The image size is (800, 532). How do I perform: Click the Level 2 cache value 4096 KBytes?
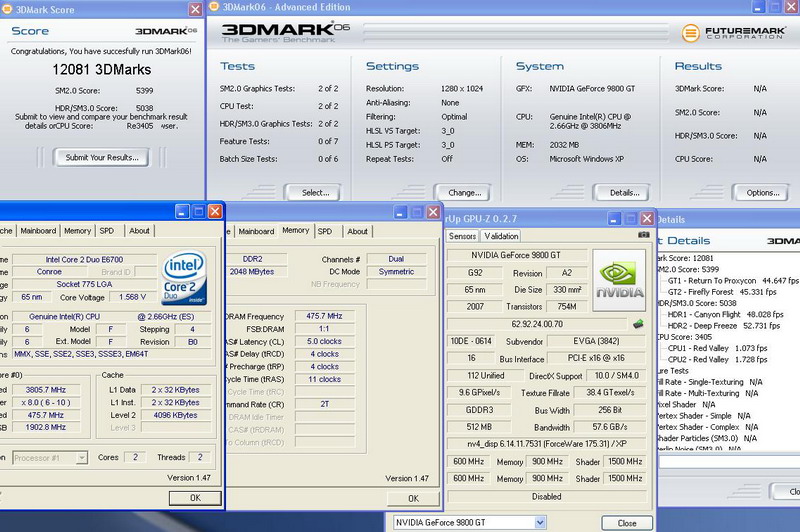(x=176, y=415)
